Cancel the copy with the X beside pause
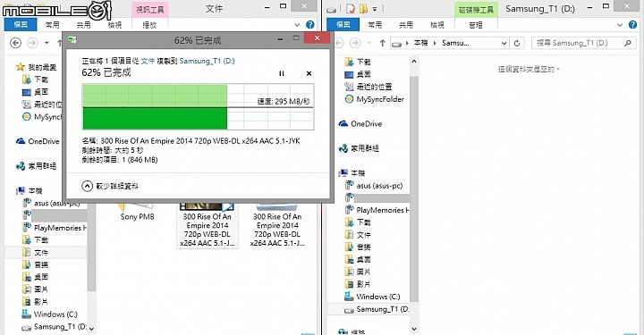Screen dimensions: 644x335 pyautogui.click(x=309, y=73)
